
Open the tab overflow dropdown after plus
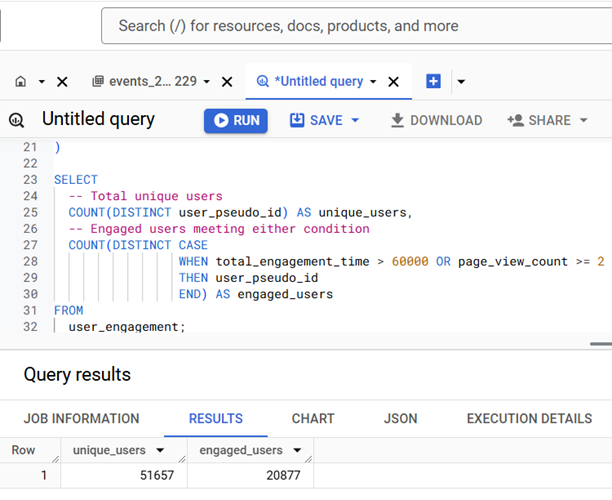point(461,82)
